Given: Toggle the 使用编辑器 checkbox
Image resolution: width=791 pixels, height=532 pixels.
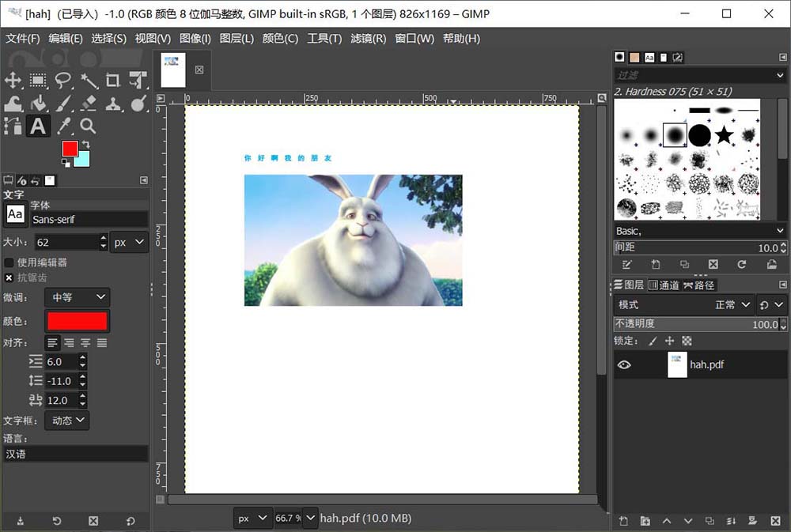Looking at the screenshot, I should [x=9, y=262].
